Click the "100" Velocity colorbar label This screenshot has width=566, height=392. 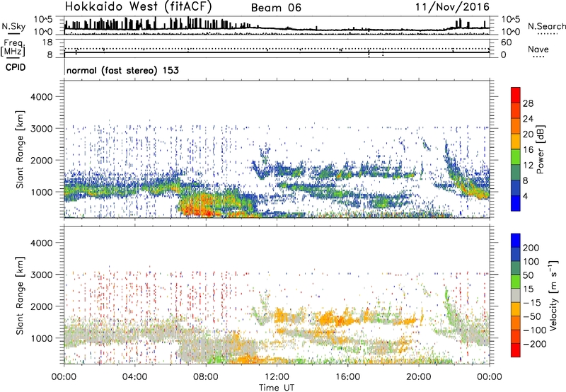[531, 261]
